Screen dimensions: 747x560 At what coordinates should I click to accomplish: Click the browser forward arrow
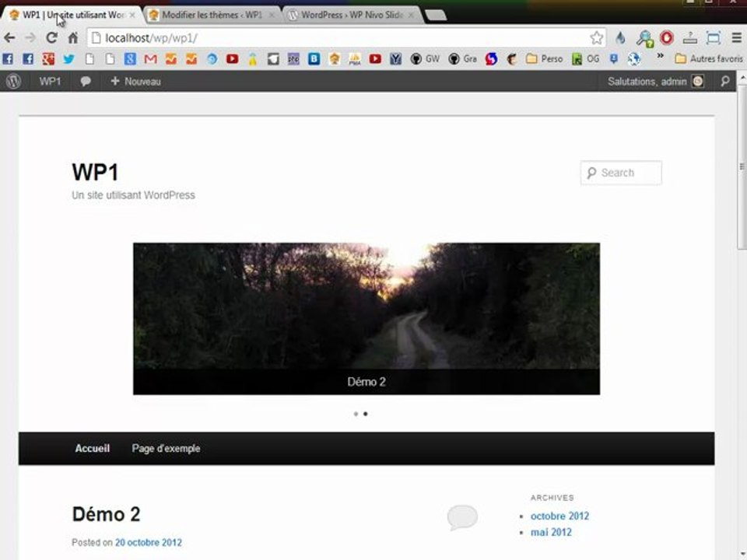pos(30,37)
